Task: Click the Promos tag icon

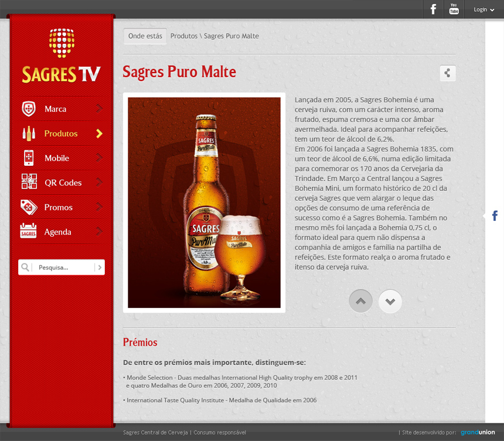Action: coord(29,207)
